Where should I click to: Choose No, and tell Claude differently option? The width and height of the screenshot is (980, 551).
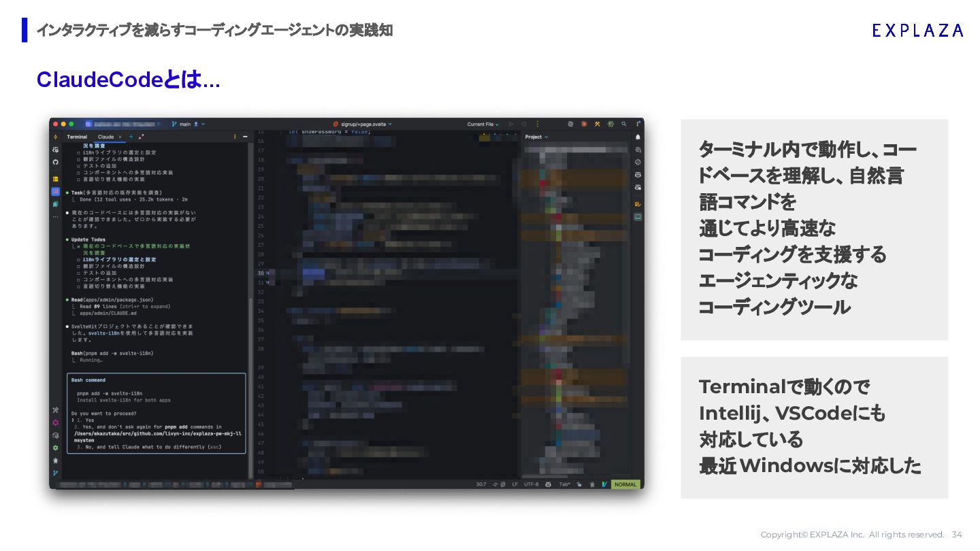[x=149, y=447]
